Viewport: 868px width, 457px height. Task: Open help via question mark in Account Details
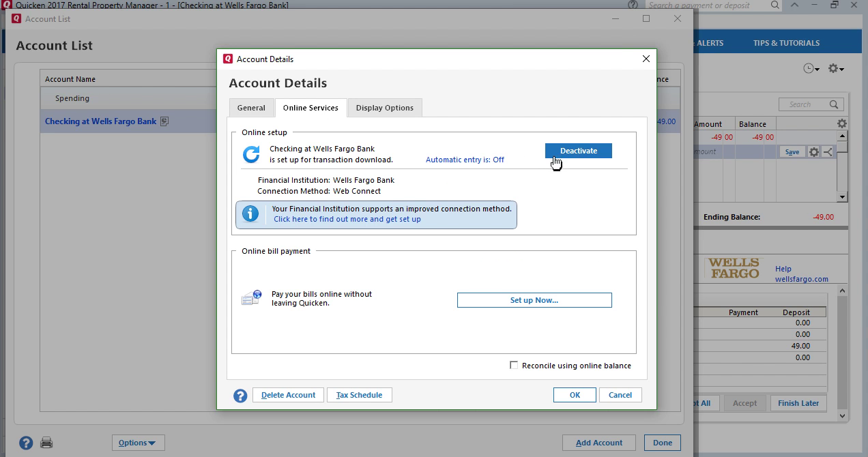(x=240, y=396)
